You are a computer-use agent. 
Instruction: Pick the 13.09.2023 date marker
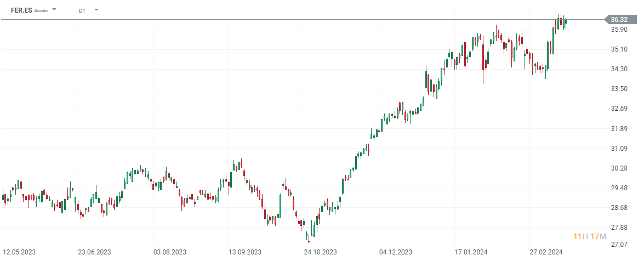point(246,252)
